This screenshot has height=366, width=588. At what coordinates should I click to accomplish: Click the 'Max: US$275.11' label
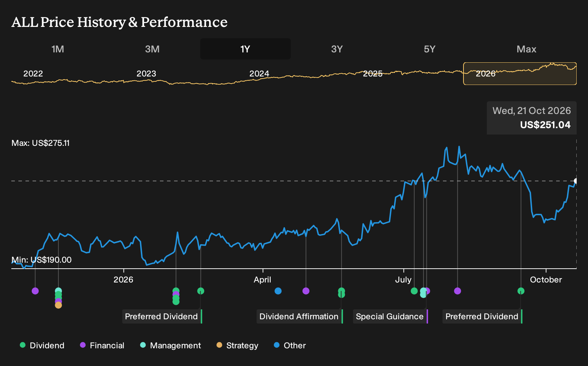[x=41, y=143]
